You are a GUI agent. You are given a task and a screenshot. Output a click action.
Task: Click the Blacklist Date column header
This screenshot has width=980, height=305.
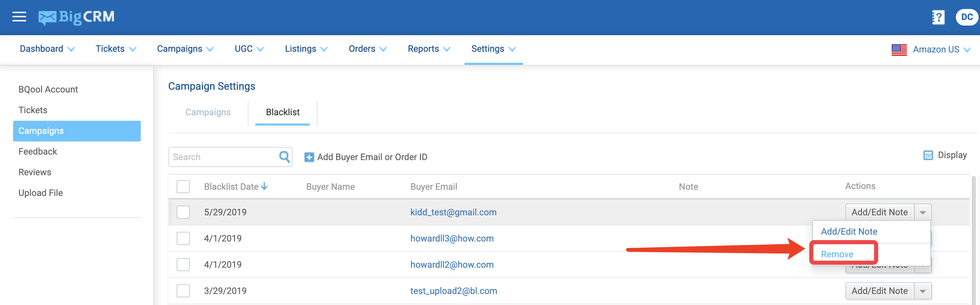pyautogui.click(x=231, y=187)
